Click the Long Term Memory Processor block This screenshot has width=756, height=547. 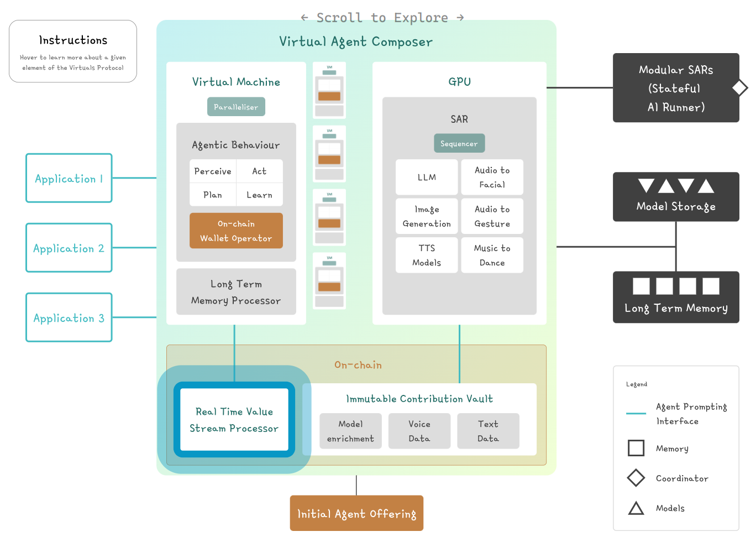[x=236, y=292]
